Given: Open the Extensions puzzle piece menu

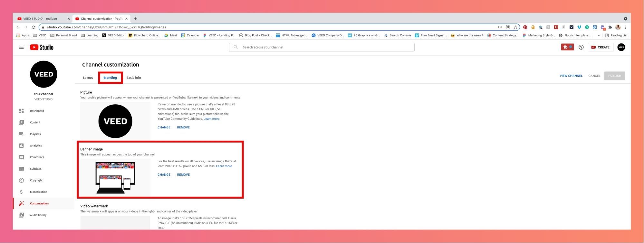Looking at the screenshot, I should [610, 27].
